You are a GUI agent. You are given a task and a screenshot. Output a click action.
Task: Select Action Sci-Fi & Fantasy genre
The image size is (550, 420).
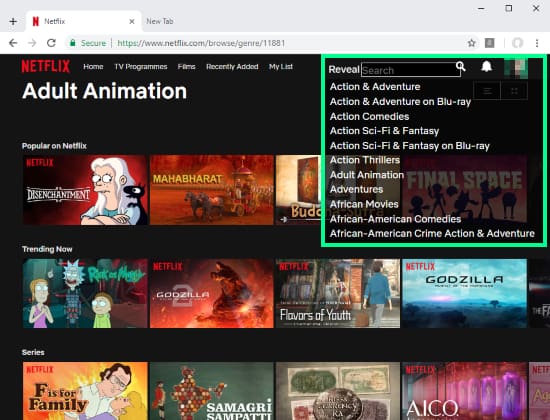[x=384, y=131]
